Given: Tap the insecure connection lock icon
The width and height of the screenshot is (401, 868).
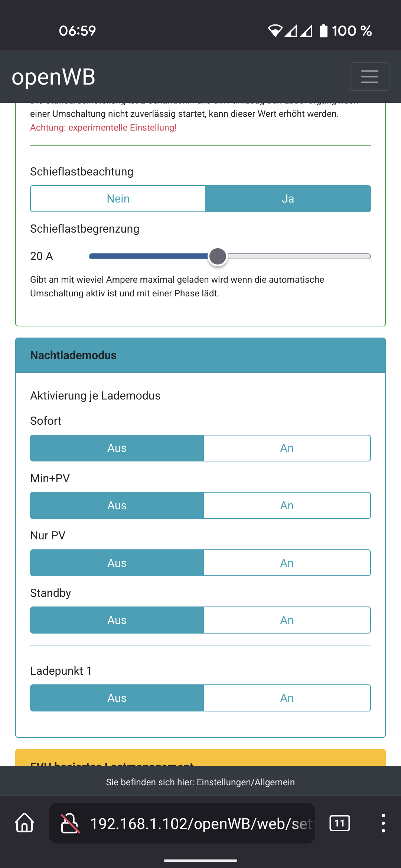Looking at the screenshot, I should click(x=70, y=823).
